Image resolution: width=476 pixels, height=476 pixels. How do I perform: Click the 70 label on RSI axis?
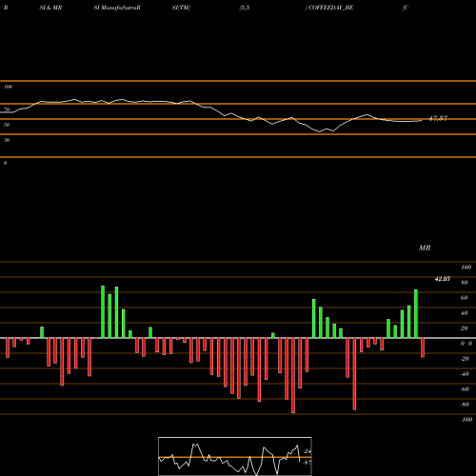tap(7, 109)
